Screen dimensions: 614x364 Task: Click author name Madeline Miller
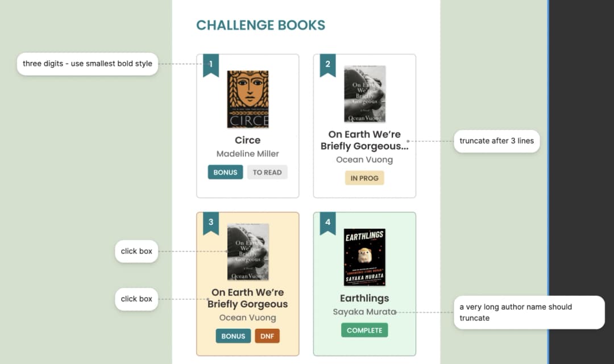click(x=248, y=154)
